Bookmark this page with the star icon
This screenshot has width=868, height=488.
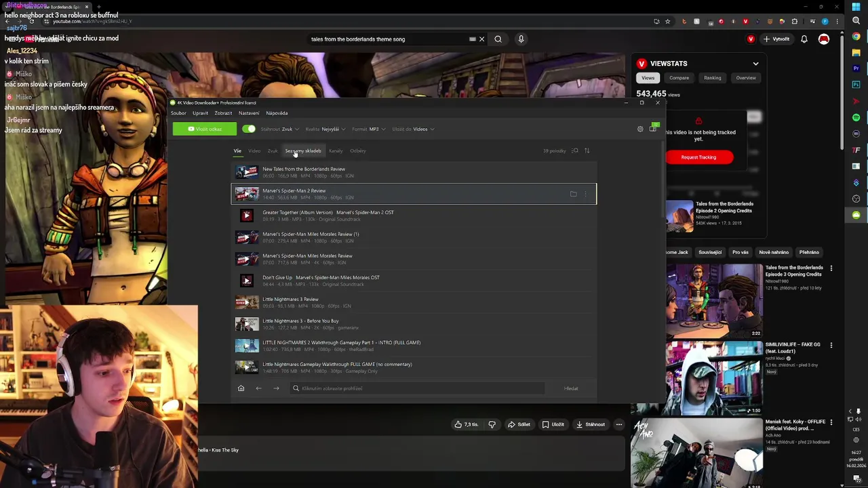(667, 21)
